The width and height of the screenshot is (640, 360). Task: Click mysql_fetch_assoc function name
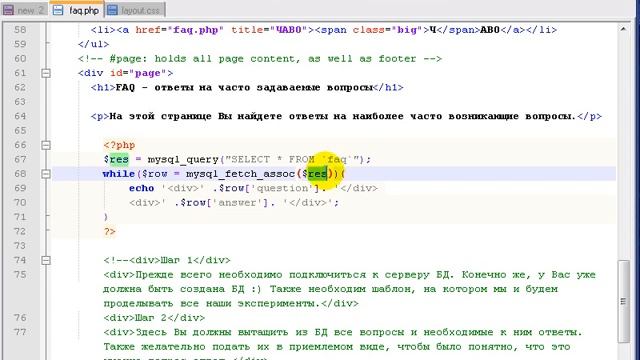(x=240, y=174)
